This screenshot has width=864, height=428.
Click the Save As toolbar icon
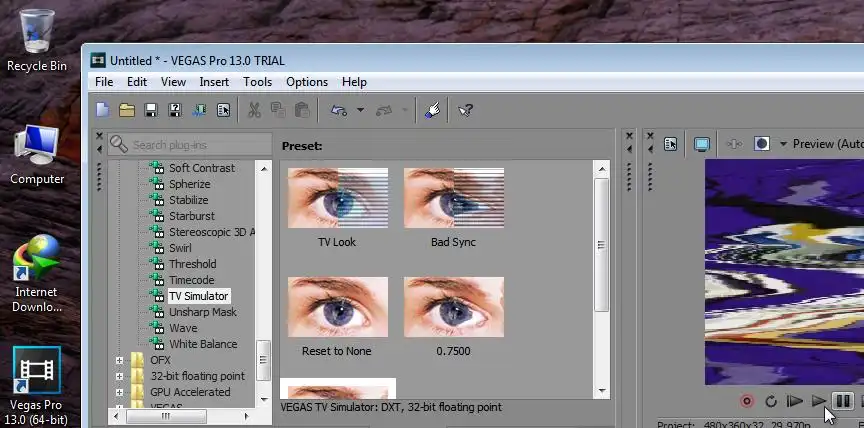point(175,110)
